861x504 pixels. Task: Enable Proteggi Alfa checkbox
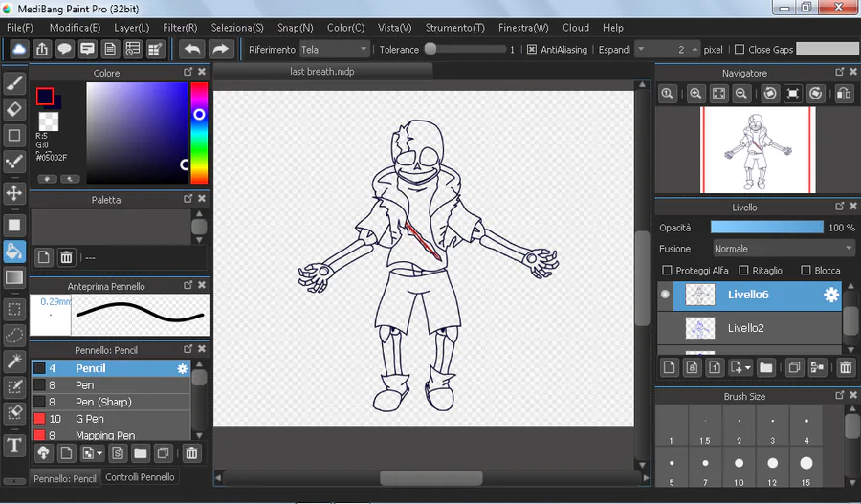[x=667, y=270]
